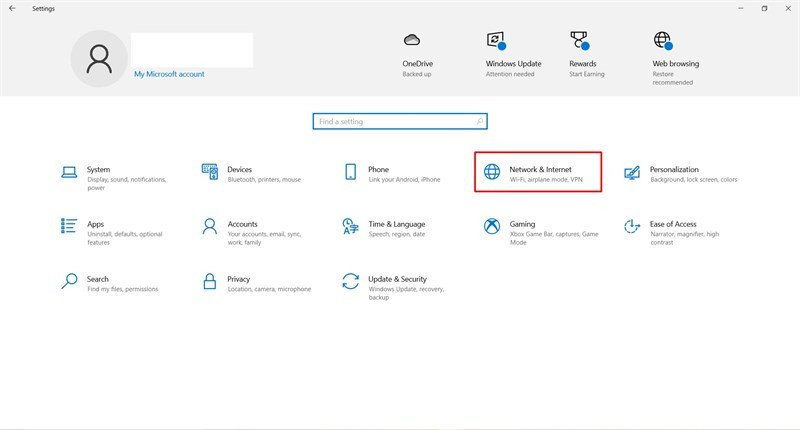Image resolution: width=800 pixels, height=430 pixels.
Task: Open the System laptop icon
Action: (x=69, y=172)
